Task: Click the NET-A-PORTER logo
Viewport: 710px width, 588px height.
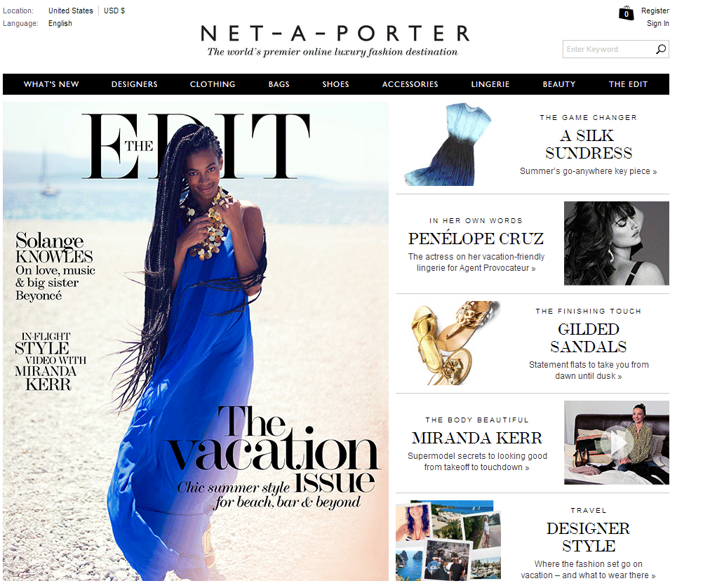Action: pos(335,34)
